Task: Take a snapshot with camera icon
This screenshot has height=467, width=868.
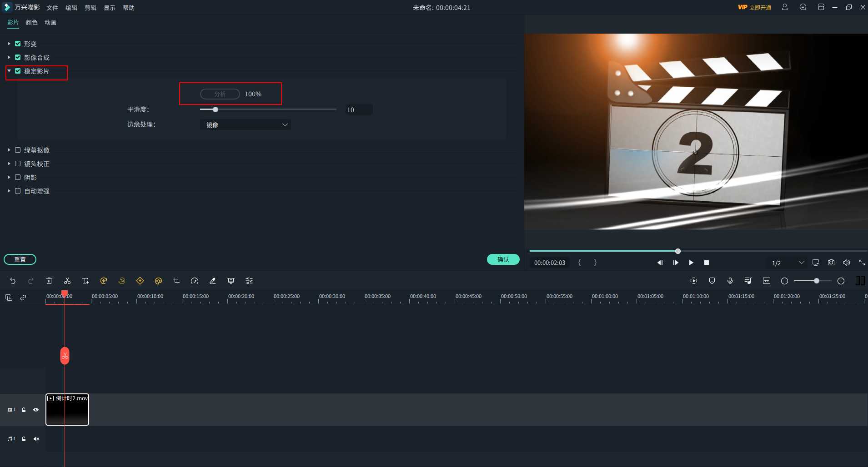Action: tap(831, 263)
